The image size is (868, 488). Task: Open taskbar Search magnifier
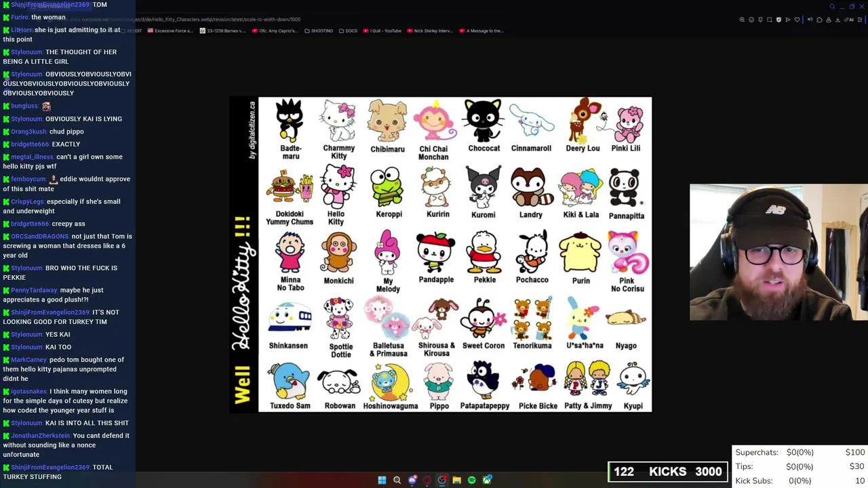[397, 480]
